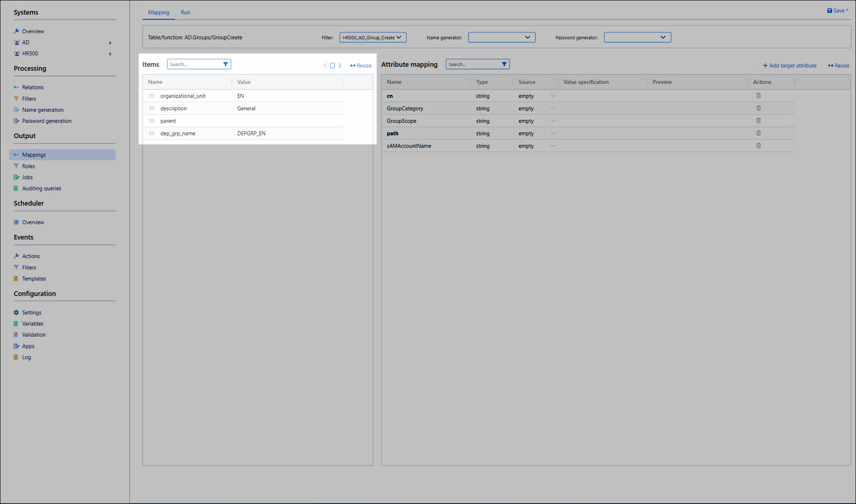Click Resize link in Attribute mapping panel
The image size is (856, 504).
[839, 66]
